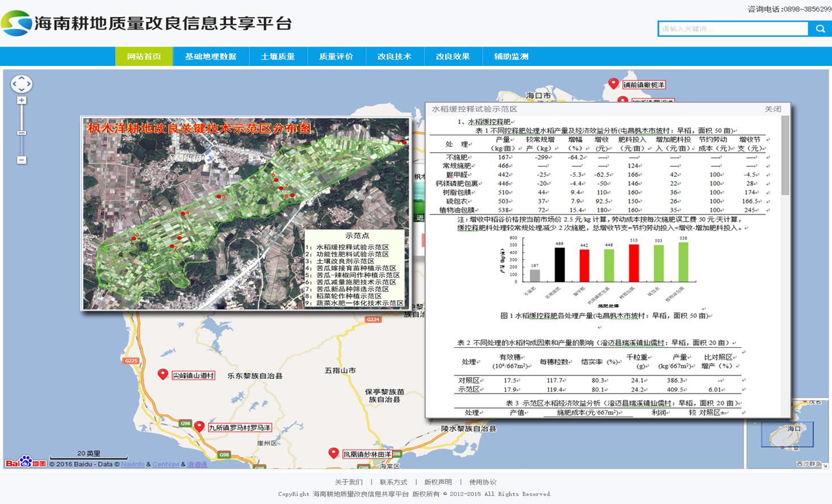Click the 树脂包膜 table row label
The image size is (832, 504).
[x=457, y=192]
